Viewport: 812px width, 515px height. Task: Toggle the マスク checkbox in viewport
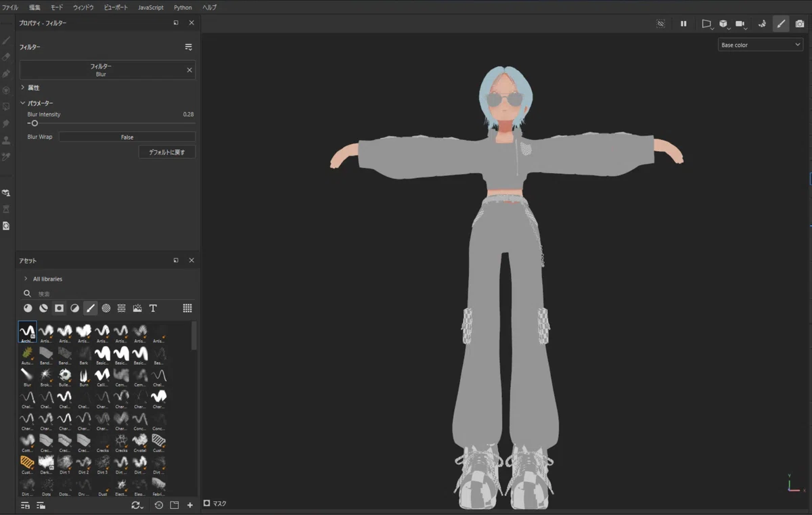[207, 503]
